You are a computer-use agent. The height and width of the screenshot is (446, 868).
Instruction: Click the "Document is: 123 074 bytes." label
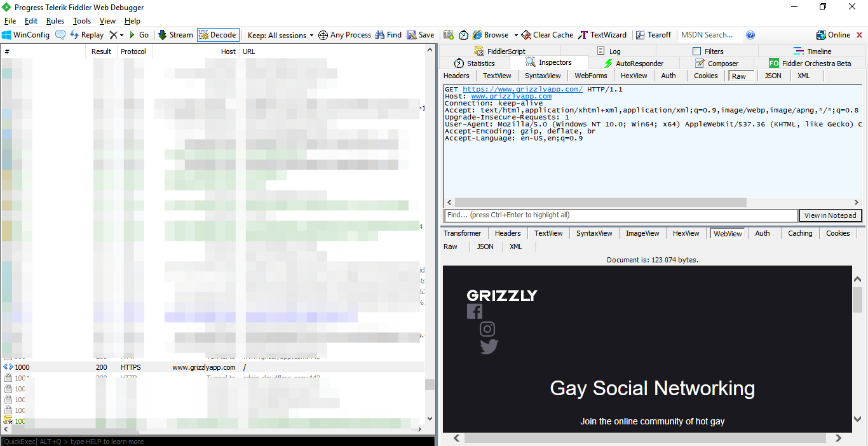(653, 260)
